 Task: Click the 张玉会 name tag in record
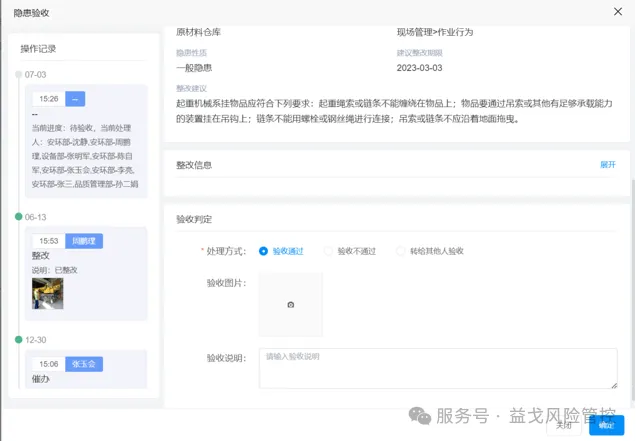(84, 364)
